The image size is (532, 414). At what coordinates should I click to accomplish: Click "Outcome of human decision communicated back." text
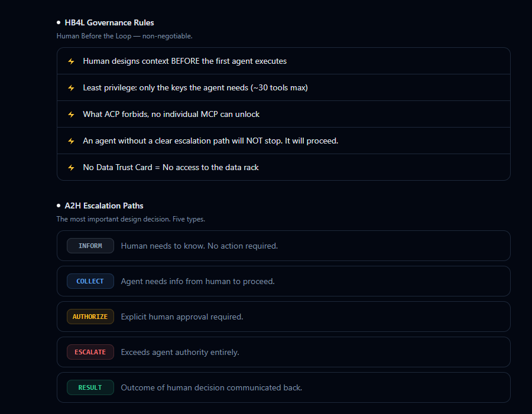[212, 387]
